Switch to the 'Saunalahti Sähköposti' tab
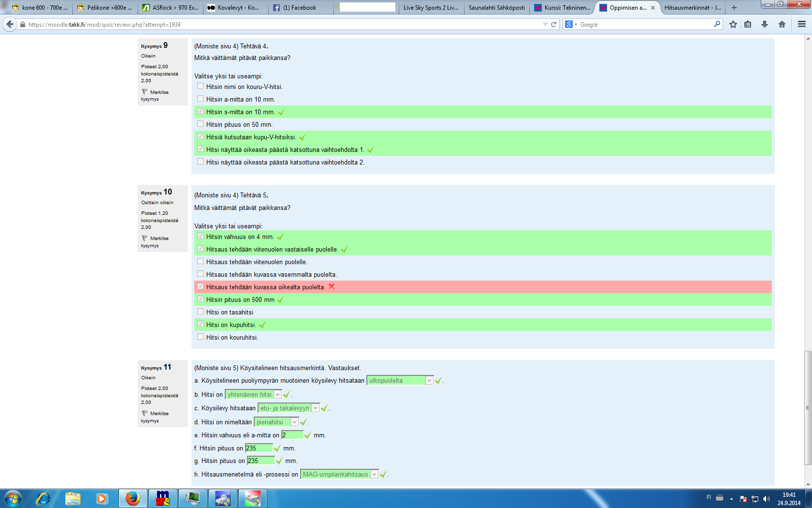 click(x=496, y=8)
